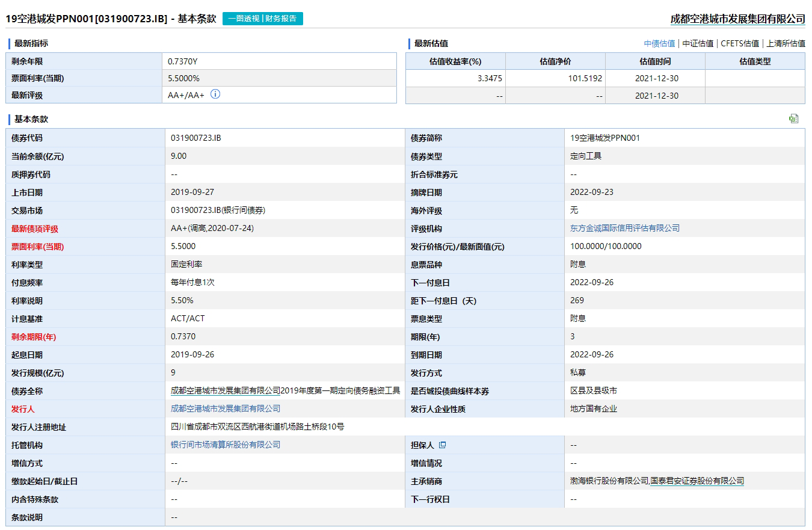The width and height of the screenshot is (812, 530).
Task: Select issue method value 私募
Action: (x=578, y=372)
